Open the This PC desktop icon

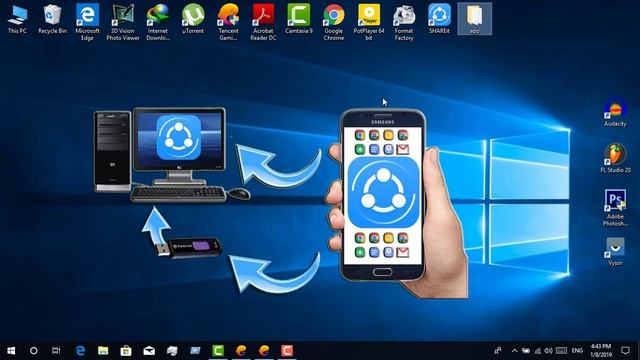pos(18,19)
